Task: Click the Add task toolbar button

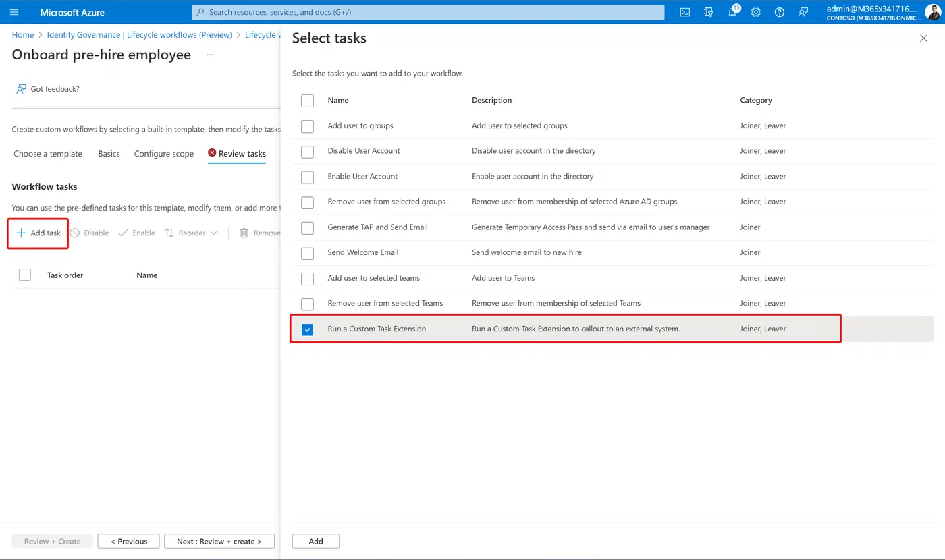Action: pos(38,233)
